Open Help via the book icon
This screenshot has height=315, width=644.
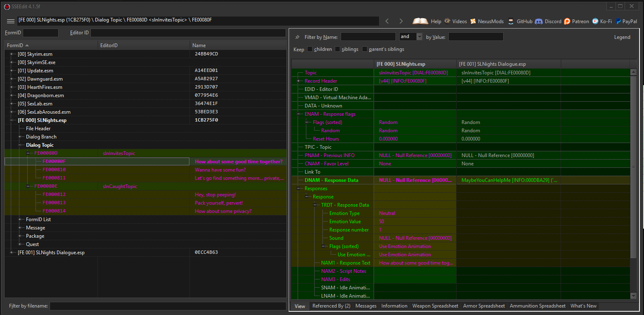426,21
